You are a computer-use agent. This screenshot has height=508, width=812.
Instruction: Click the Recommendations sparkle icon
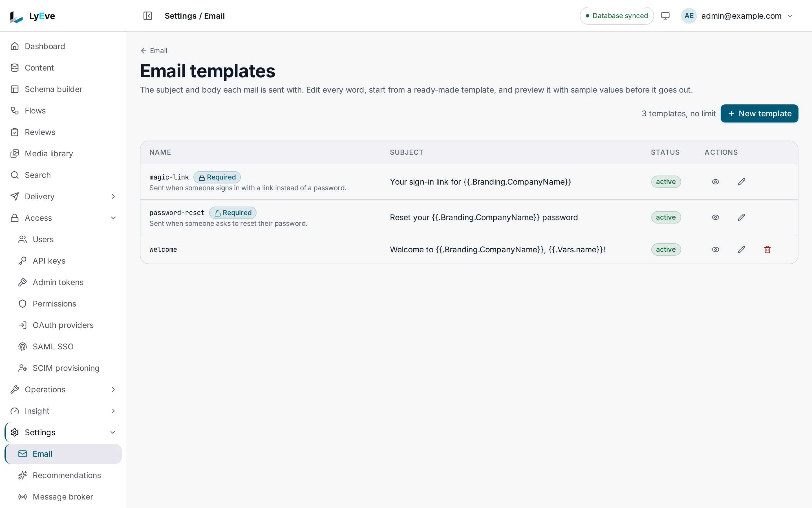point(23,476)
